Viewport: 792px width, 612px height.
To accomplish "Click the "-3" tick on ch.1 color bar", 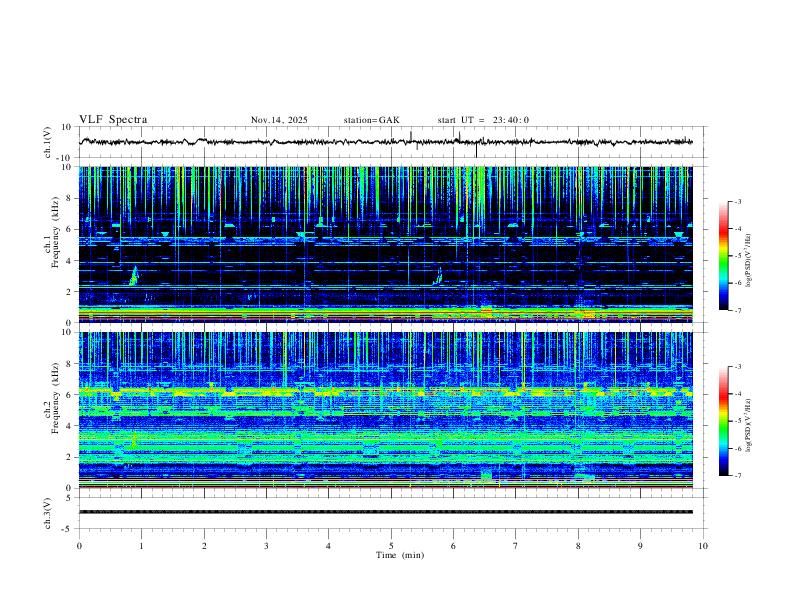I will [x=737, y=201].
